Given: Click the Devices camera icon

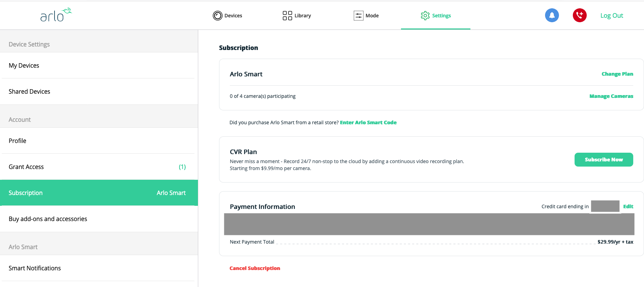Looking at the screenshot, I should (x=217, y=16).
